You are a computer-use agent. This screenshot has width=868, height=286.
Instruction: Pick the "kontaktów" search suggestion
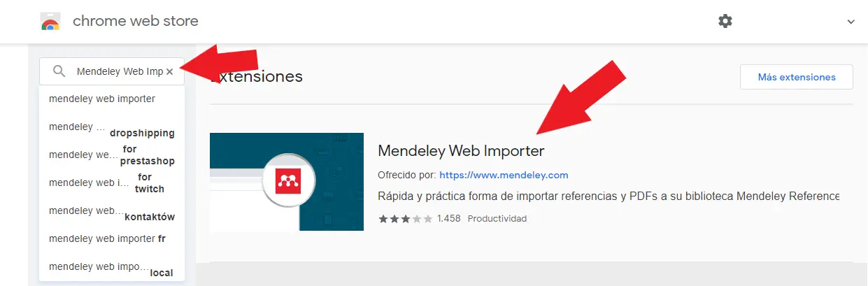click(112, 210)
